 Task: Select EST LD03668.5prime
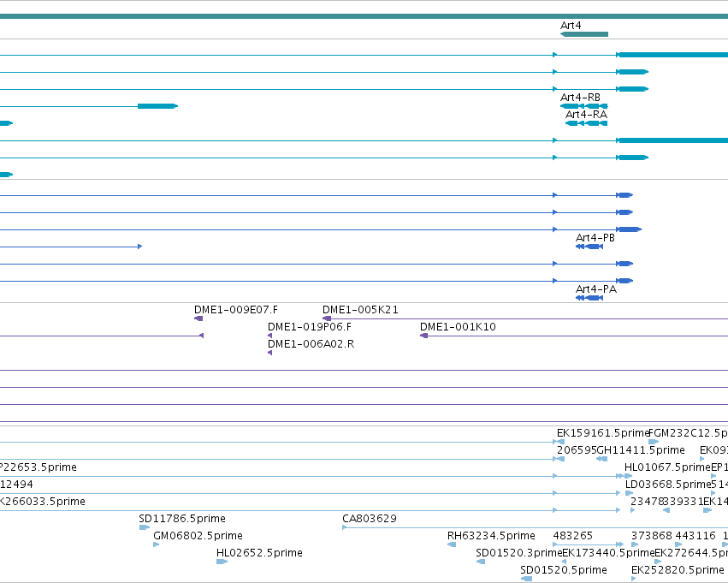(x=629, y=493)
